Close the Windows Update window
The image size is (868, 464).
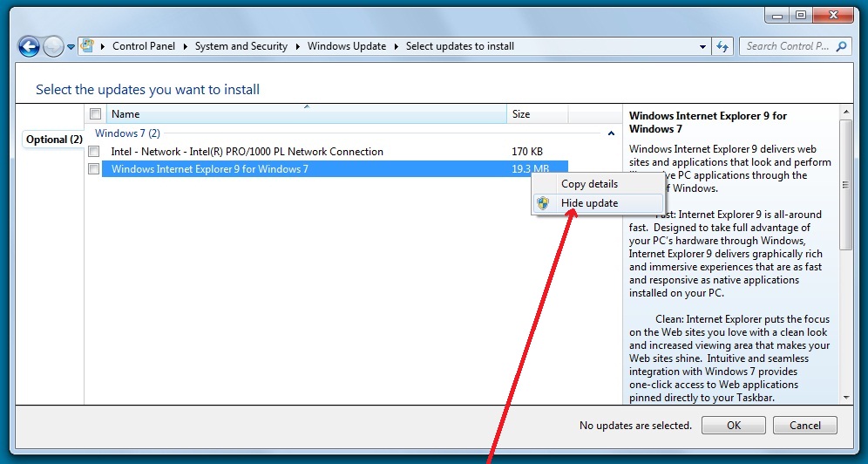tap(832, 16)
